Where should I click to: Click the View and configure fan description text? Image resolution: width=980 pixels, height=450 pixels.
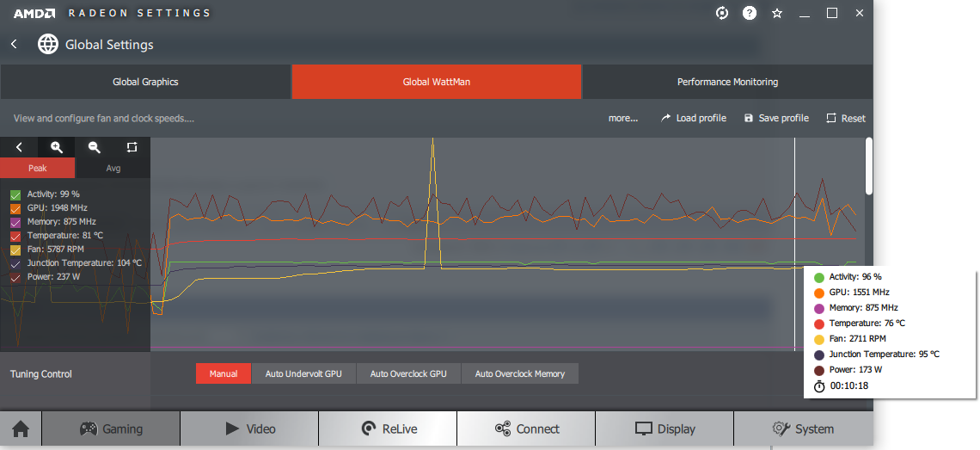pos(104,118)
